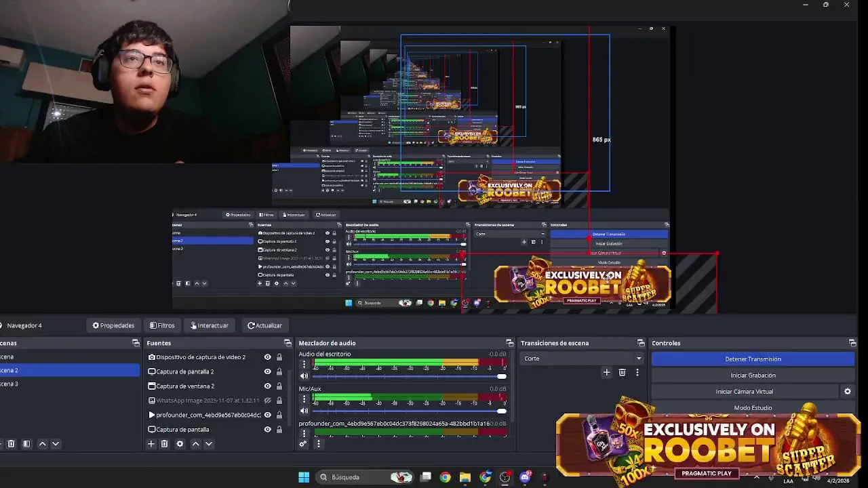Open the Corte transition dropdown
Screen dimensions: 868x488
click(x=582, y=359)
